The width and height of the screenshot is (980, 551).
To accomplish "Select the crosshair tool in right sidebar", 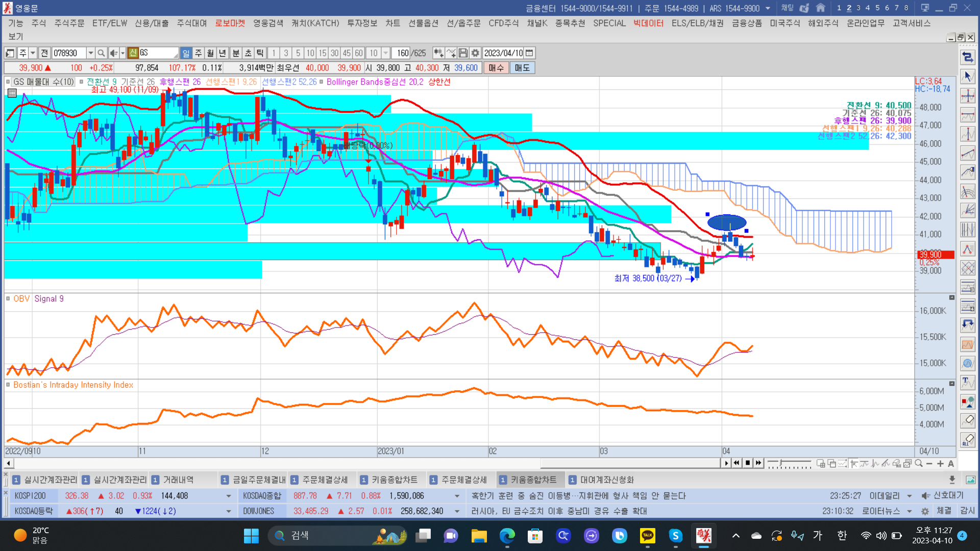I will coord(968,96).
